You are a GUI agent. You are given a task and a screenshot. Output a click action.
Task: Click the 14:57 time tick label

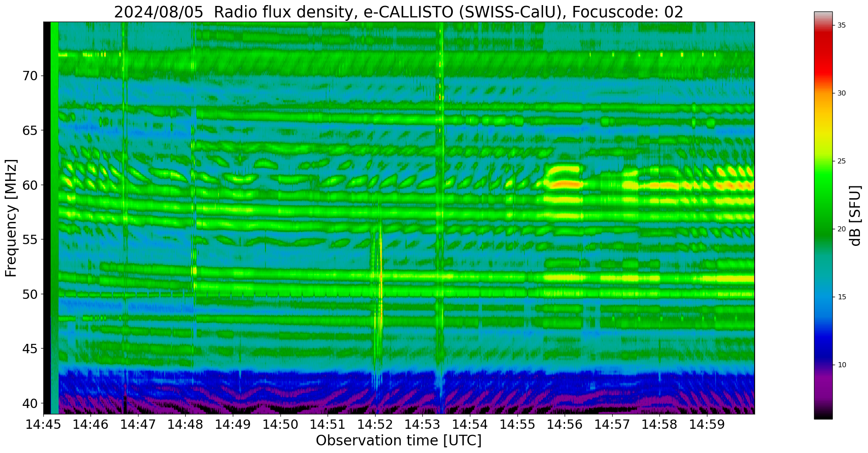612,424
